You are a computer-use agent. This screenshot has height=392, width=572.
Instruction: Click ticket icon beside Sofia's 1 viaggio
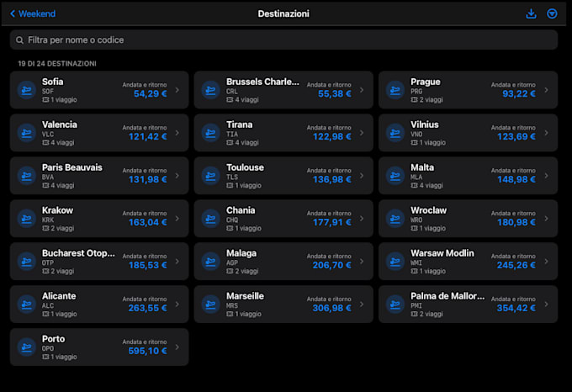45,99
